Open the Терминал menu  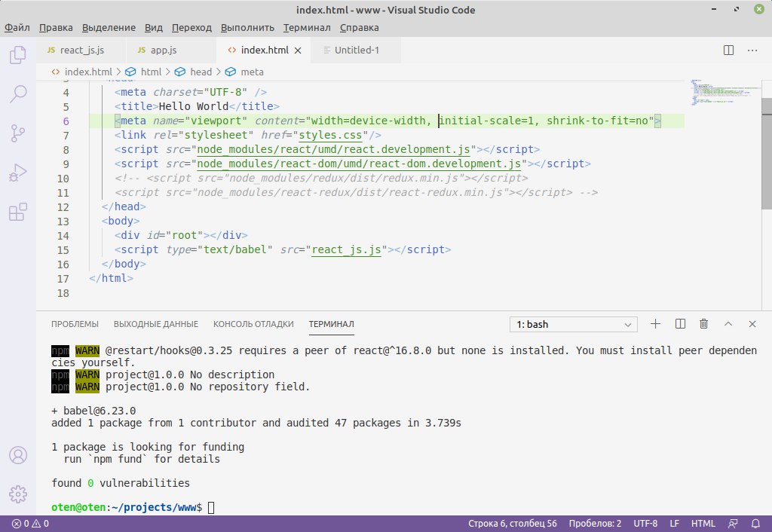point(307,28)
